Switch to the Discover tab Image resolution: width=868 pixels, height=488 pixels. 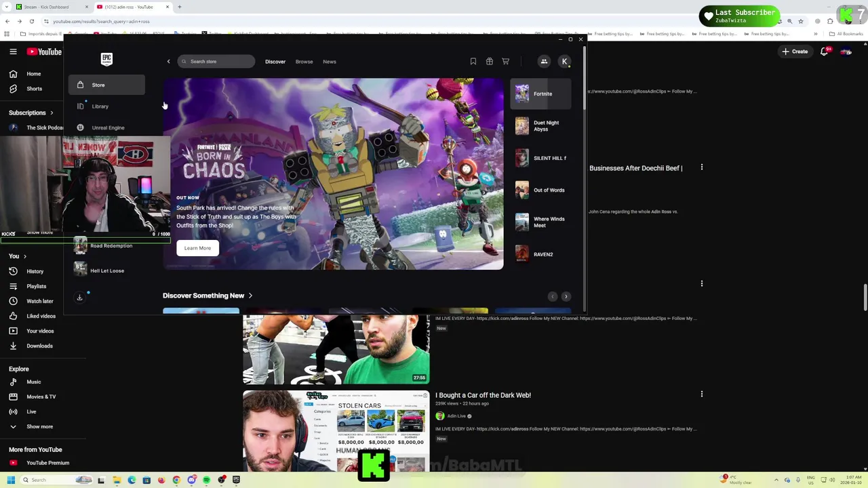[275, 62]
